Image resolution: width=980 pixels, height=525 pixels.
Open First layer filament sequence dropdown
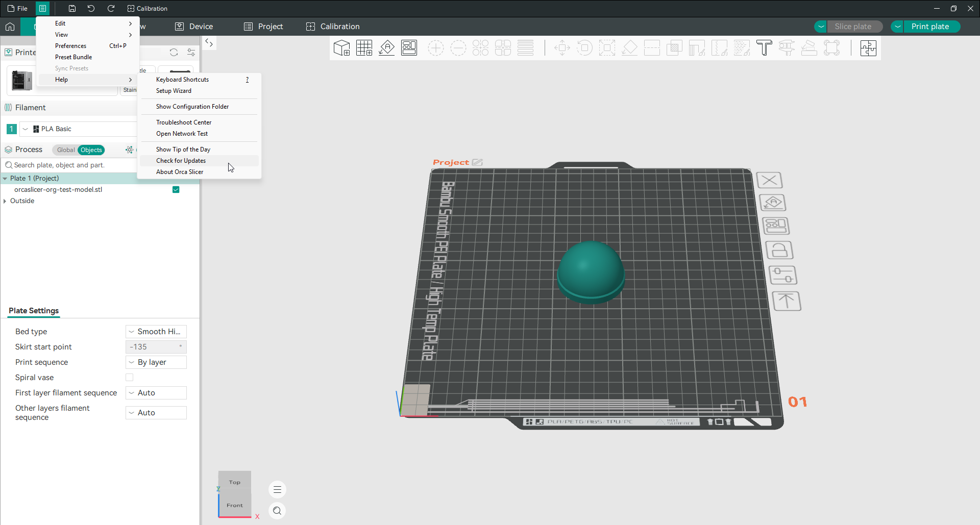tap(156, 393)
